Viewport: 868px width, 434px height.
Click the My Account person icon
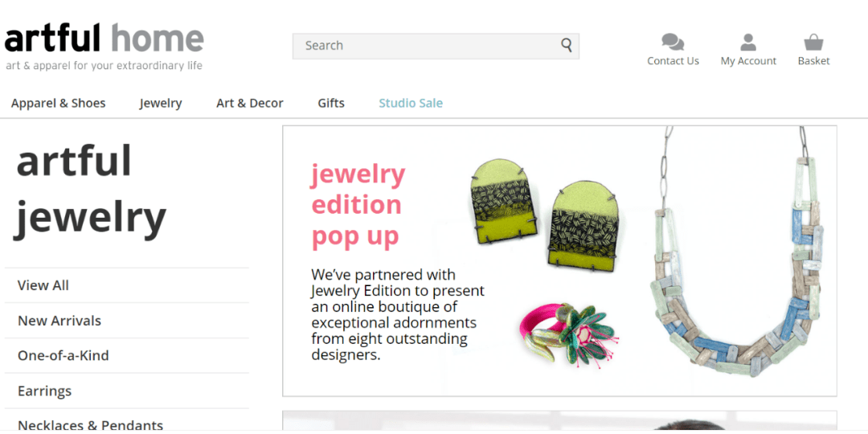[748, 42]
